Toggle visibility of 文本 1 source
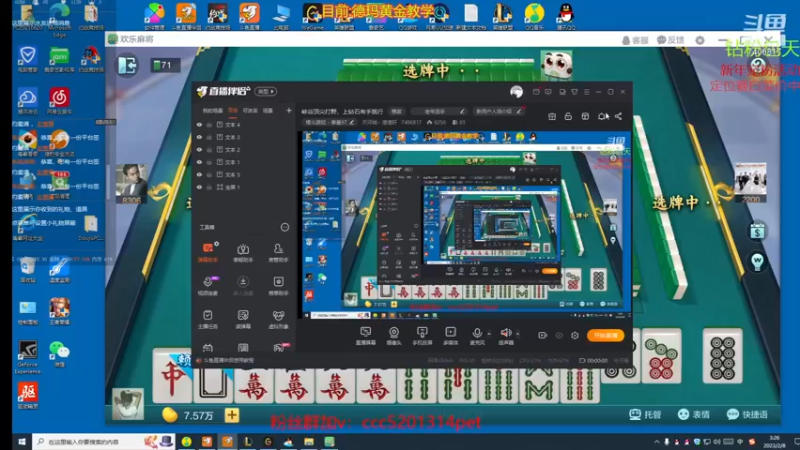 199,162
